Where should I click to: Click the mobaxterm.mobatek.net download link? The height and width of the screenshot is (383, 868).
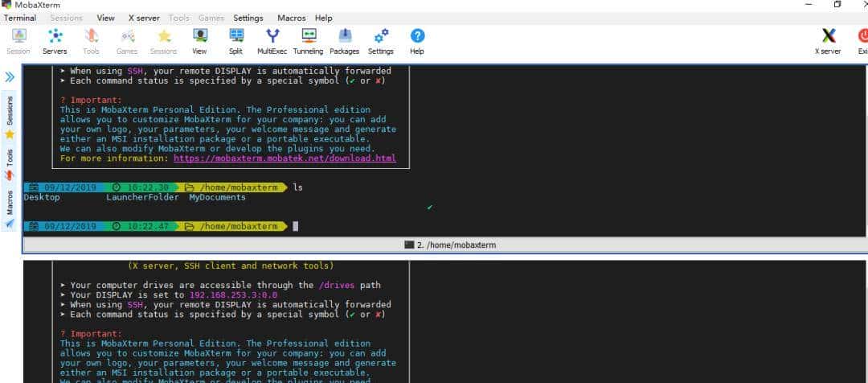285,159
